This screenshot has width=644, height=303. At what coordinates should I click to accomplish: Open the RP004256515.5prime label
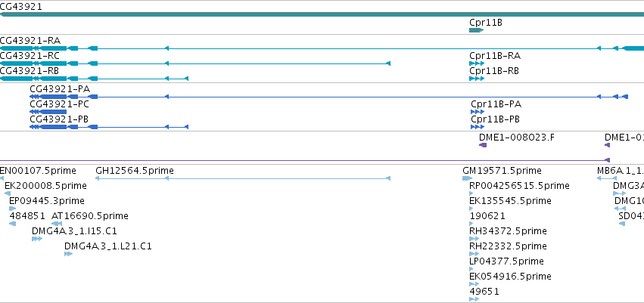[x=520, y=186]
